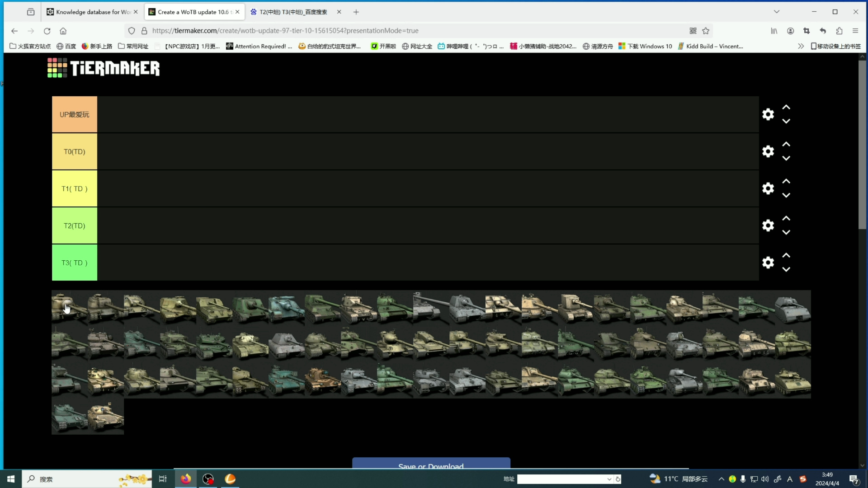The height and width of the screenshot is (488, 868).
Task: Open settings gear for T1( TD ) tier row
Action: coord(768,188)
